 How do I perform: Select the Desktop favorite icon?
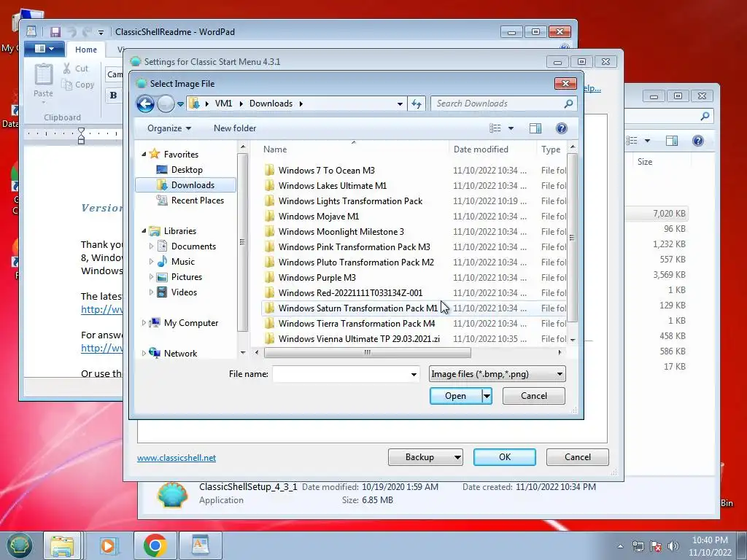tap(162, 169)
